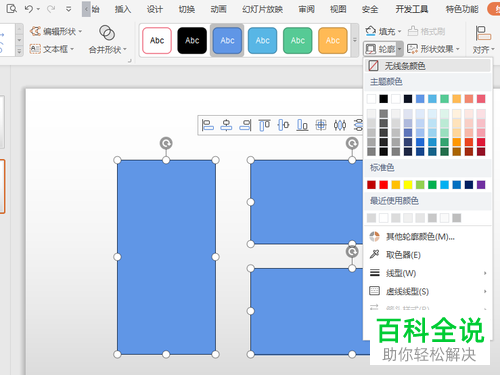500x375 pixels.
Task: Pick the standard dark red swatch
Action: coord(371,185)
